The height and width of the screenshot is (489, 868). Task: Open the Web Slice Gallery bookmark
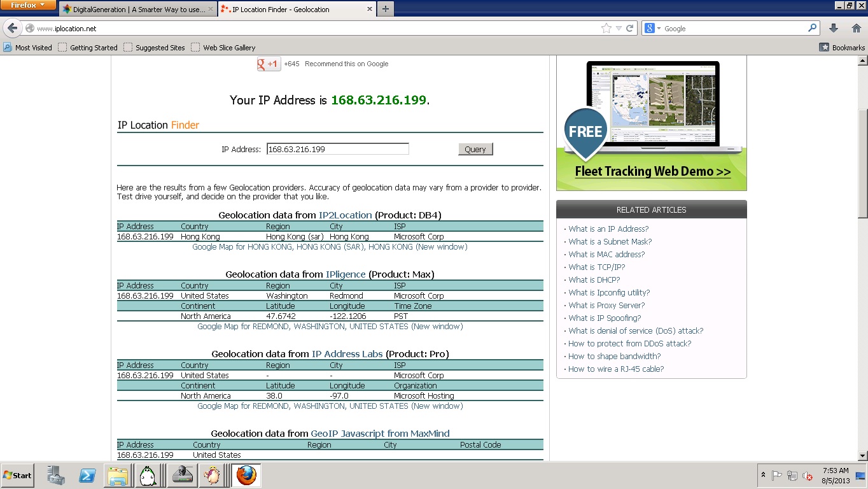point(223,47)
